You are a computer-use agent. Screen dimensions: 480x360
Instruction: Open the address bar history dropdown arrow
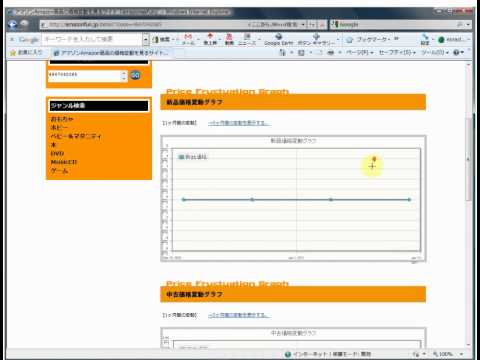[303, 25]
